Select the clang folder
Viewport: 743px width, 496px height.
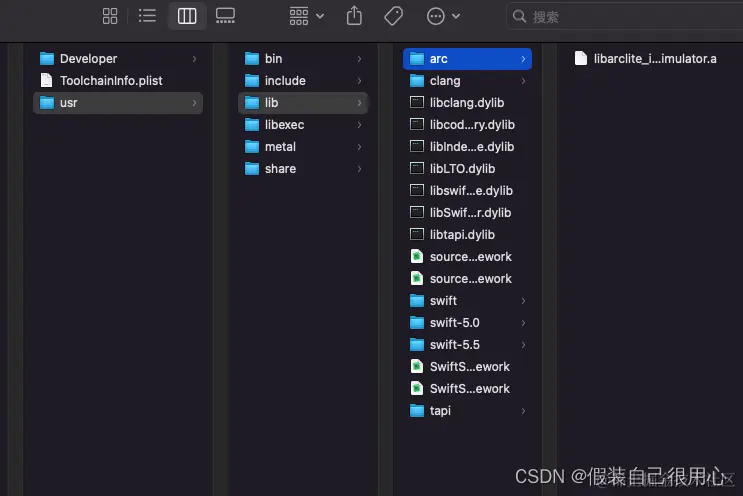(x=467, y=81)
